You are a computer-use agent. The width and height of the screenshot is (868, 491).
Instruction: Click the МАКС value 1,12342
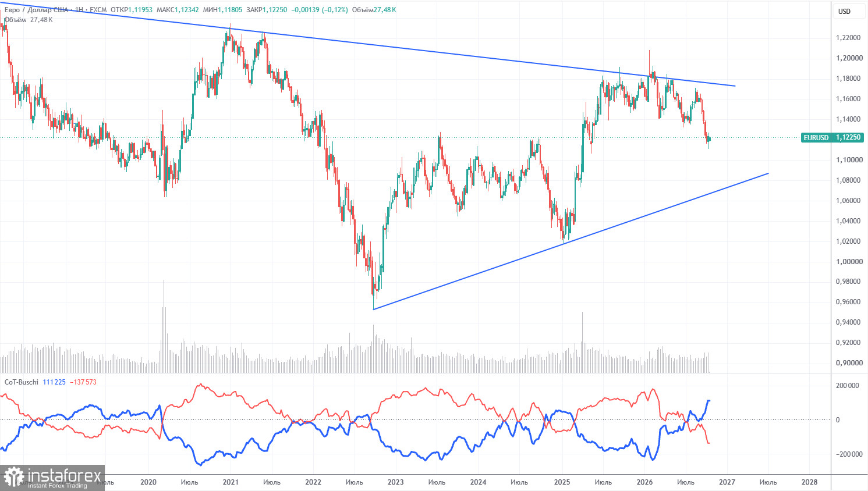tap(186, 10)
